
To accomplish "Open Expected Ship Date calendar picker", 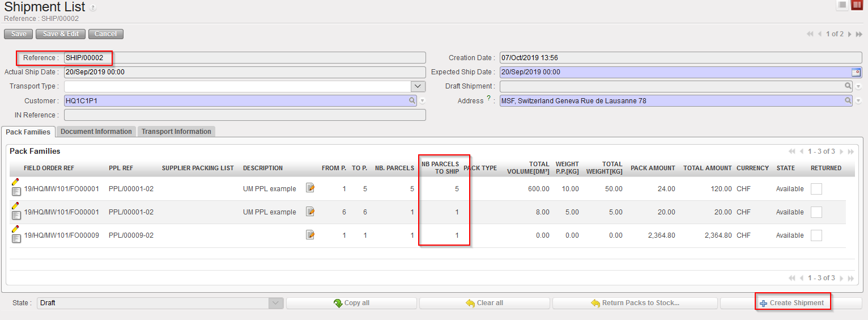I will [x=856, y=72].
